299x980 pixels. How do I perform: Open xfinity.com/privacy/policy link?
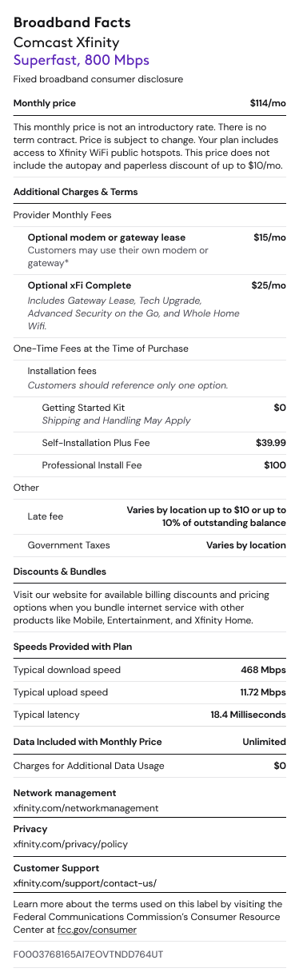[x=70, y=844]
